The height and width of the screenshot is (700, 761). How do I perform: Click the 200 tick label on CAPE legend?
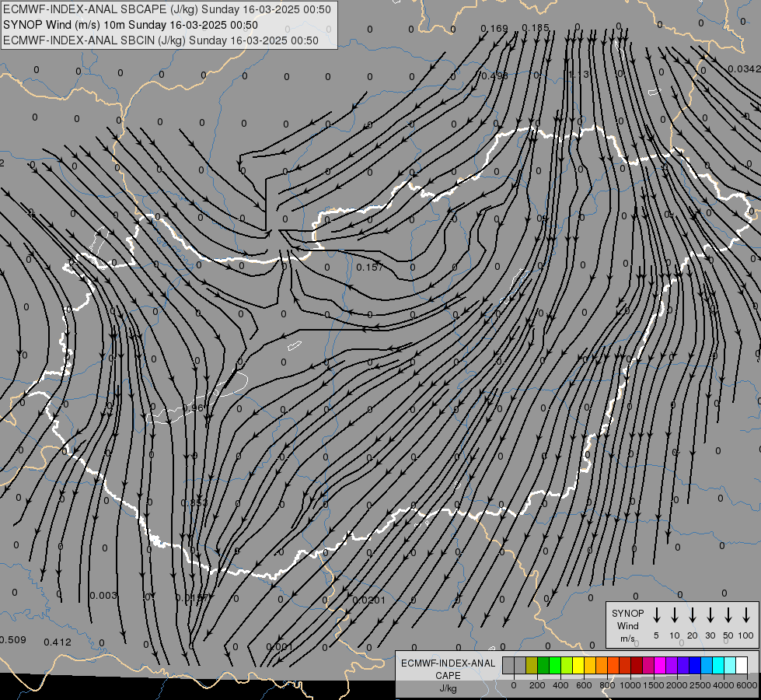click(x=537, y=685)
